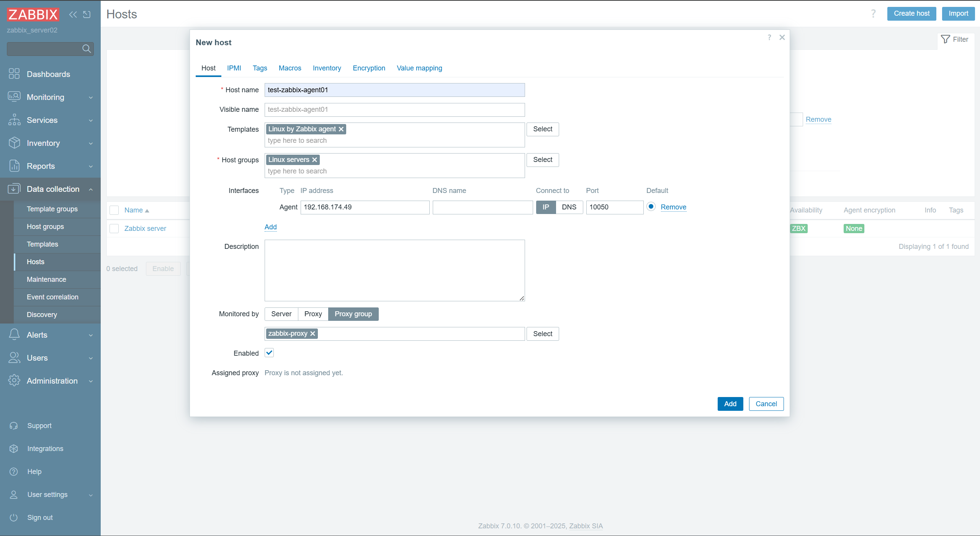The width and height of the screenshot is (980, 536).
Task: Set Monitored by to Server
Action: 281,314
